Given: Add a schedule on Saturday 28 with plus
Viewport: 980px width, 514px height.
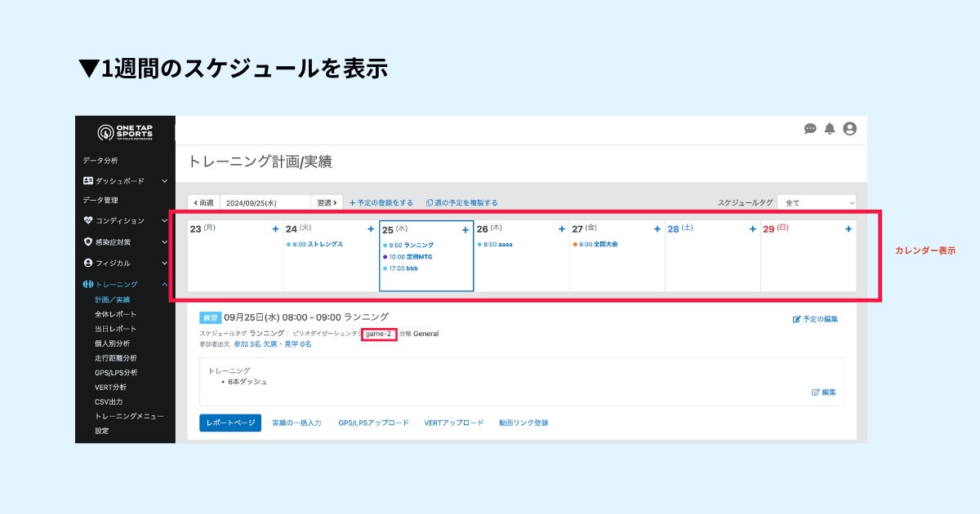Looking at the screenshot, I should pos(753,229).
